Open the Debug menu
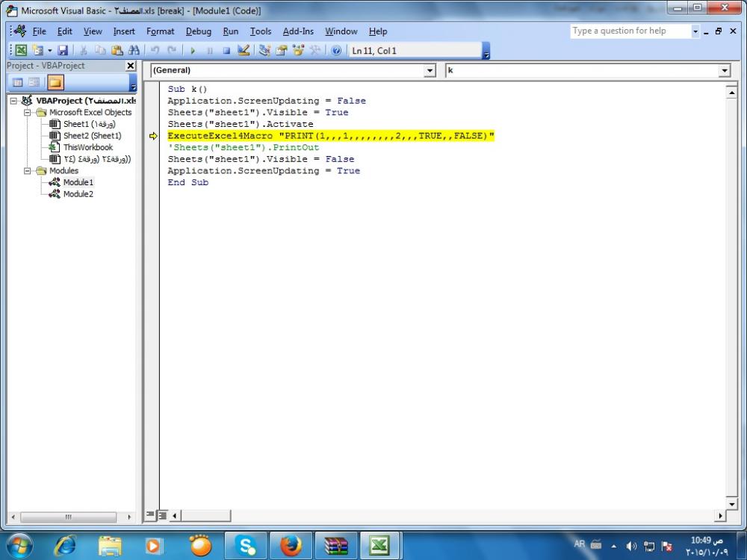This screenshot has height=560, width=747. click(199, 31)
